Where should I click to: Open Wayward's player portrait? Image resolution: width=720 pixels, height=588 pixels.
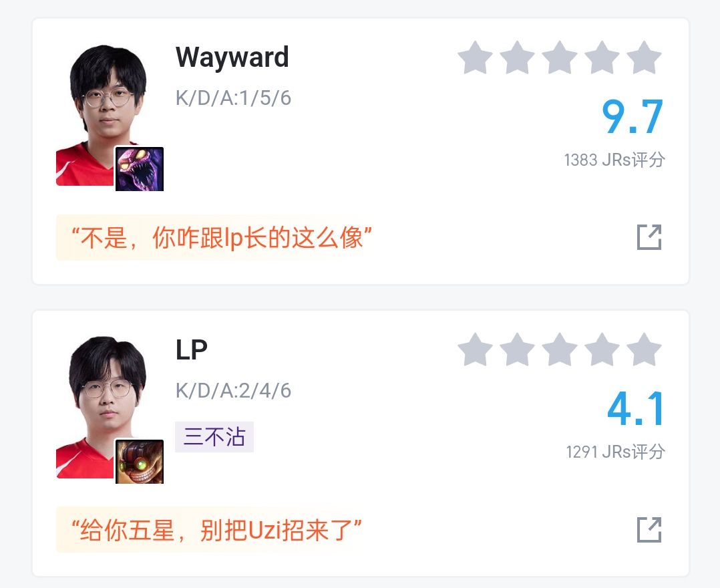tap(101, 116)
